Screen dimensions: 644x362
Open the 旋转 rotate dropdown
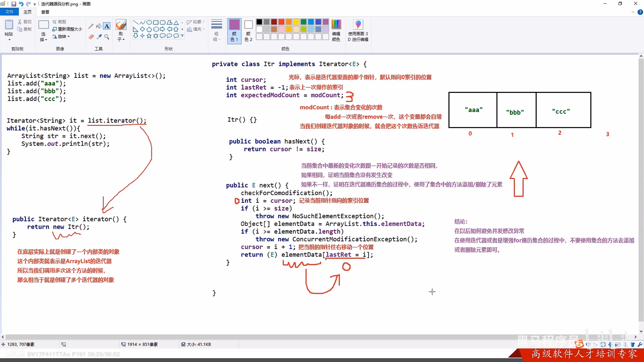[62, 36]
